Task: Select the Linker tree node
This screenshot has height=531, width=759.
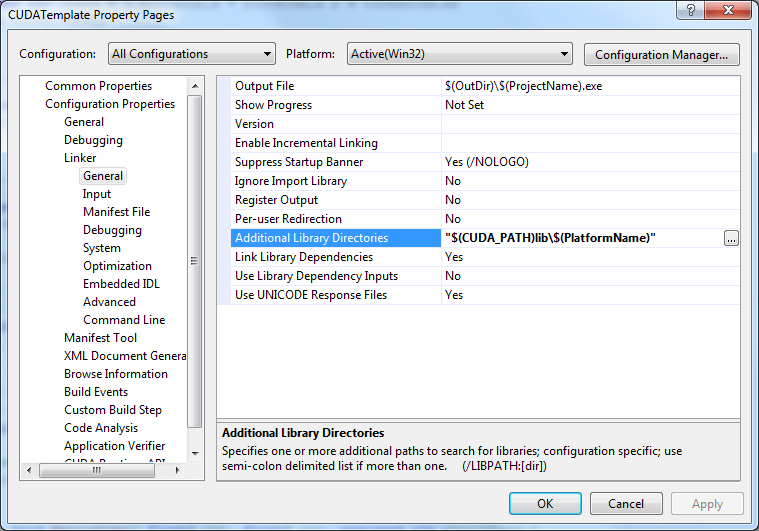Action: [x=80, y=158]
